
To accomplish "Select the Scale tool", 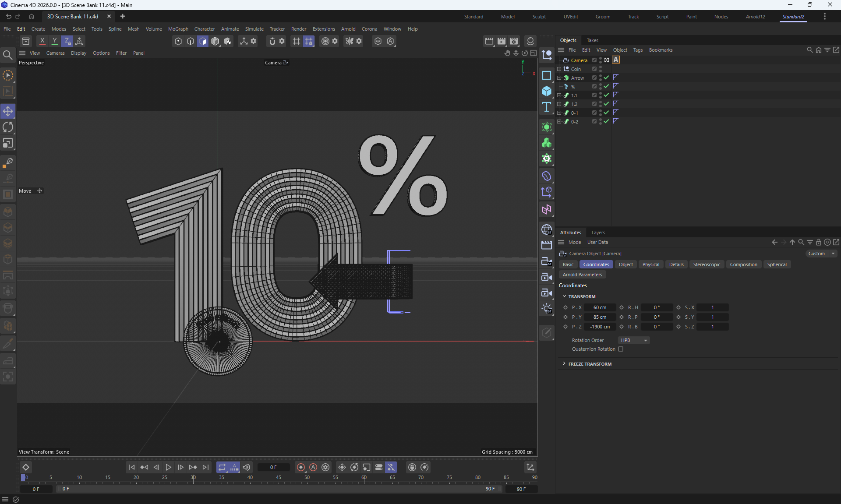I will pos(8,144).
